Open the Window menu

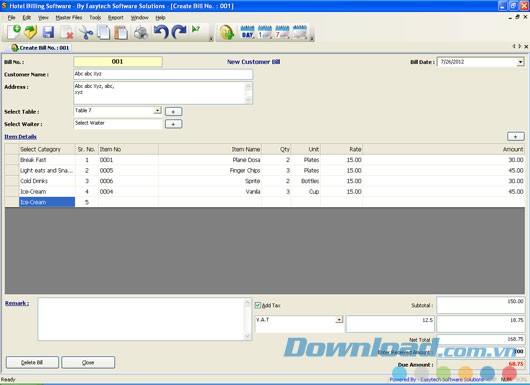click(140, 18)
